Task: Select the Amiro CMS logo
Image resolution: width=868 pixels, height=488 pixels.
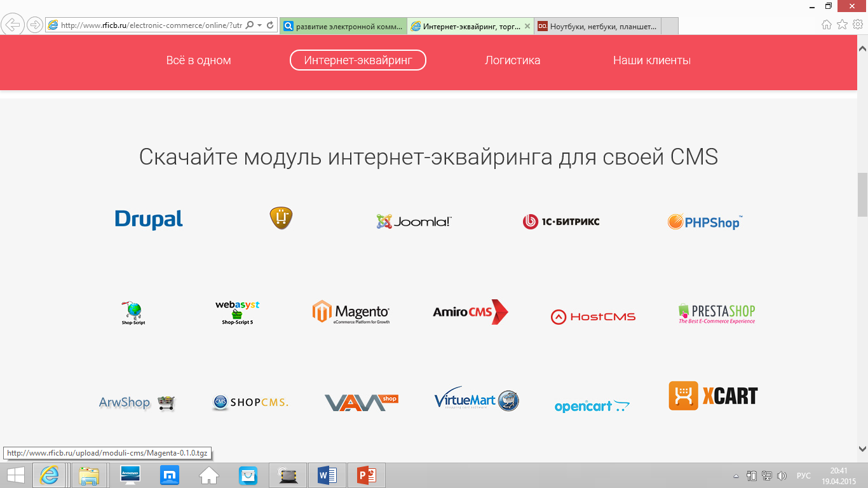Action: pyautogui.click(x=470, y=312)
